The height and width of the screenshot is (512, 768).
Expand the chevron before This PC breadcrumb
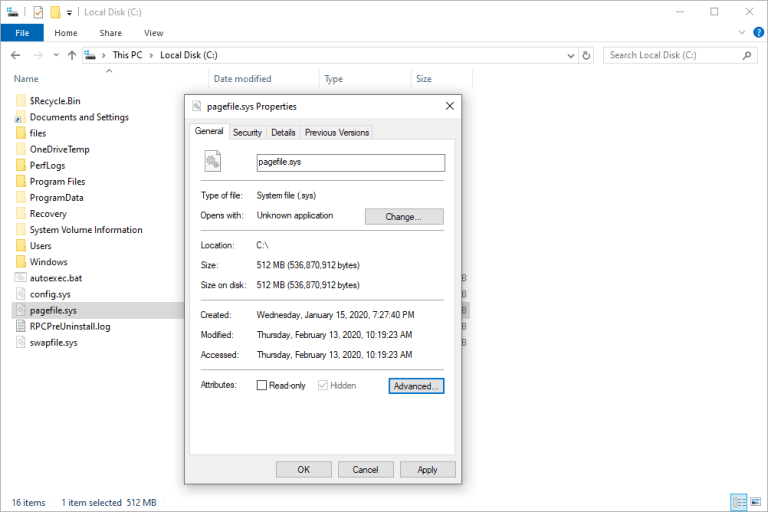(103, 55)
